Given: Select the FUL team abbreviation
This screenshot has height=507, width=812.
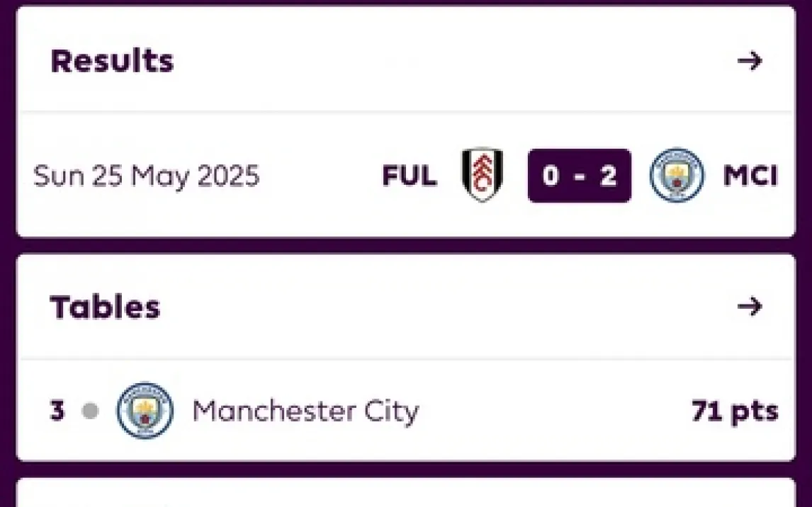Looking at the screenshot, I should 409,176.
